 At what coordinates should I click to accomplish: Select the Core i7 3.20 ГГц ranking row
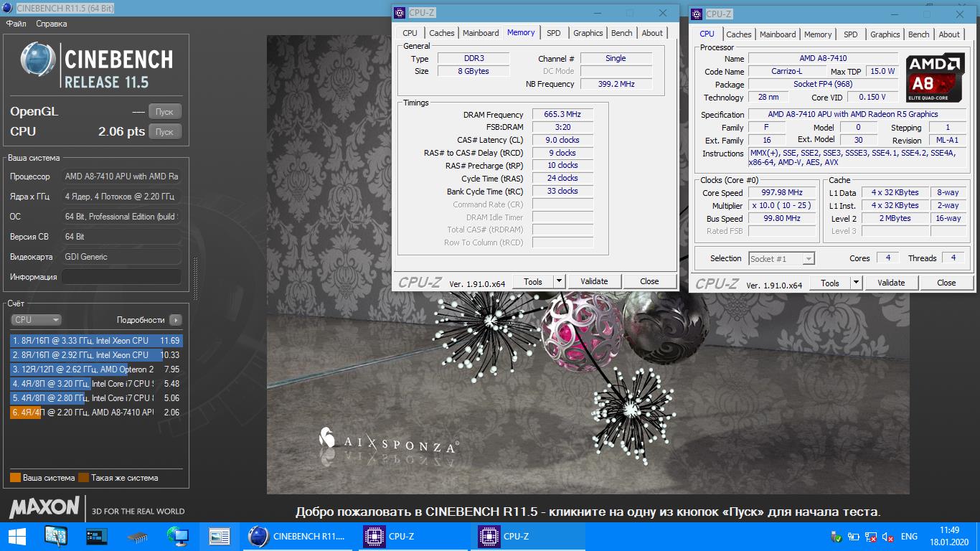coord(96,384)
